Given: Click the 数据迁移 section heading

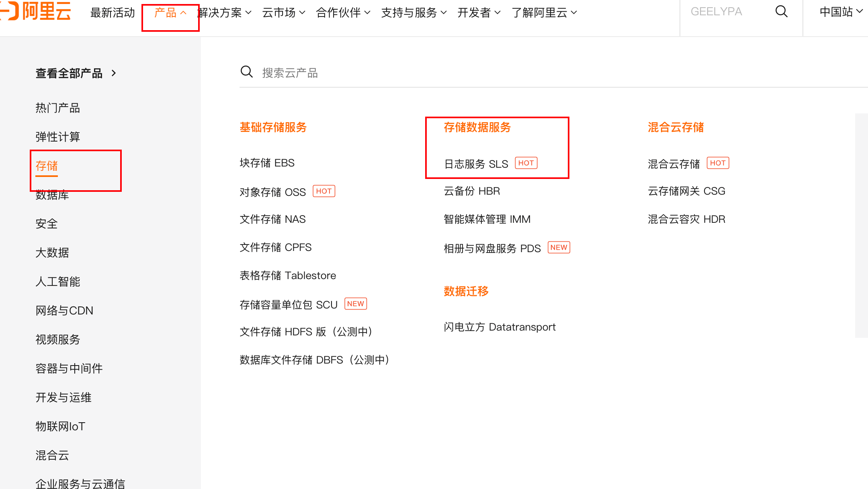Looking at the screenshot, I should click(x=466, y=291).
